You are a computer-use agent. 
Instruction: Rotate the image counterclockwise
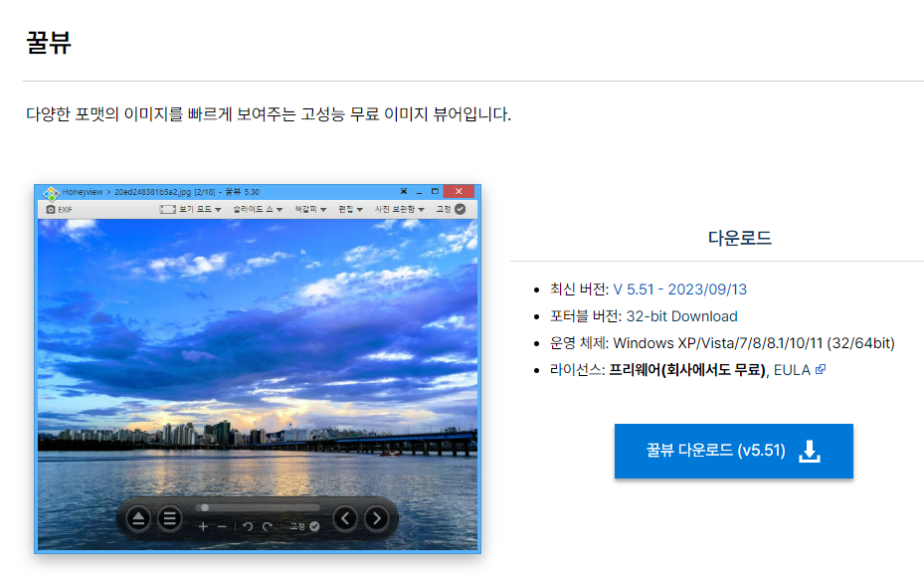click(x=247, y=526)
